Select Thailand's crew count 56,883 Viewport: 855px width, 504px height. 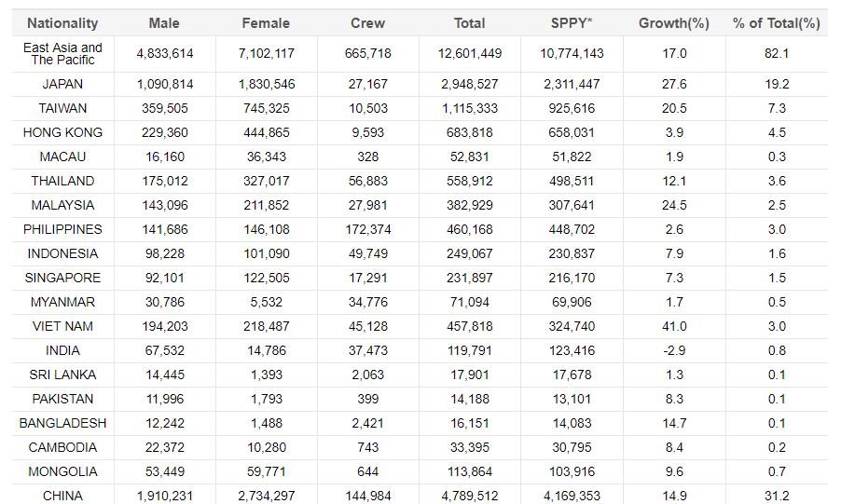point(368,181)
